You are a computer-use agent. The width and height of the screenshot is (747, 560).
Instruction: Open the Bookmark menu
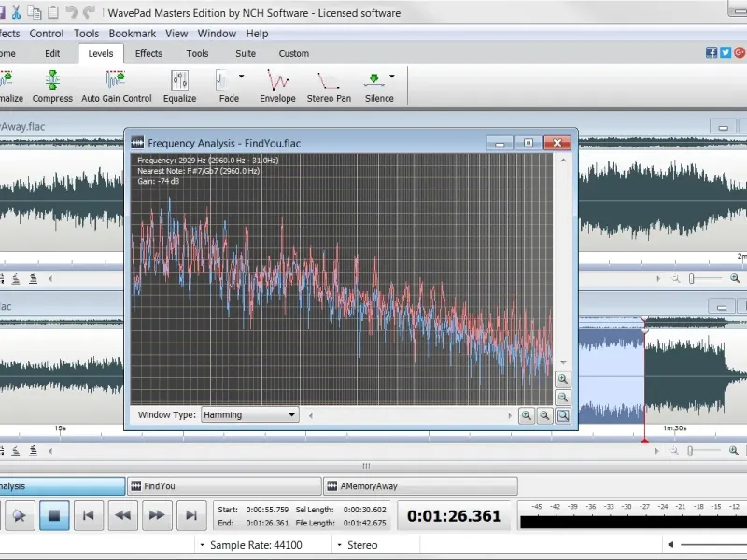coord(132,33)
